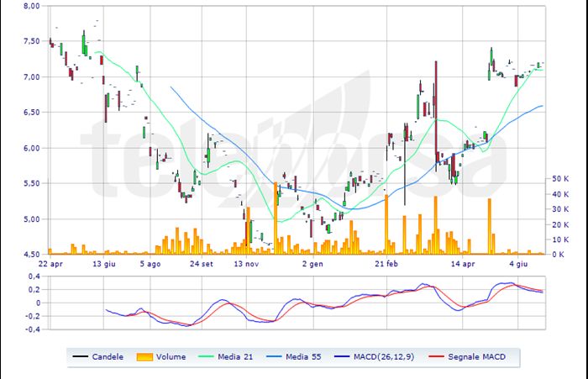Click the 5,00 price axis label
This screenshot has width=588, height=379.
[x=32, y=219]
